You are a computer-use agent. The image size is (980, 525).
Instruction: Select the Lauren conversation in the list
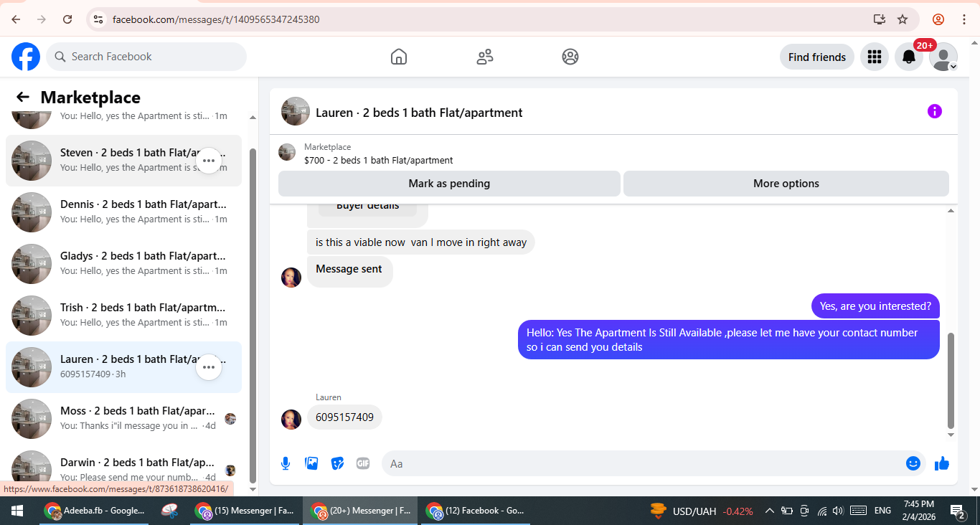click(x=123, y=367)
